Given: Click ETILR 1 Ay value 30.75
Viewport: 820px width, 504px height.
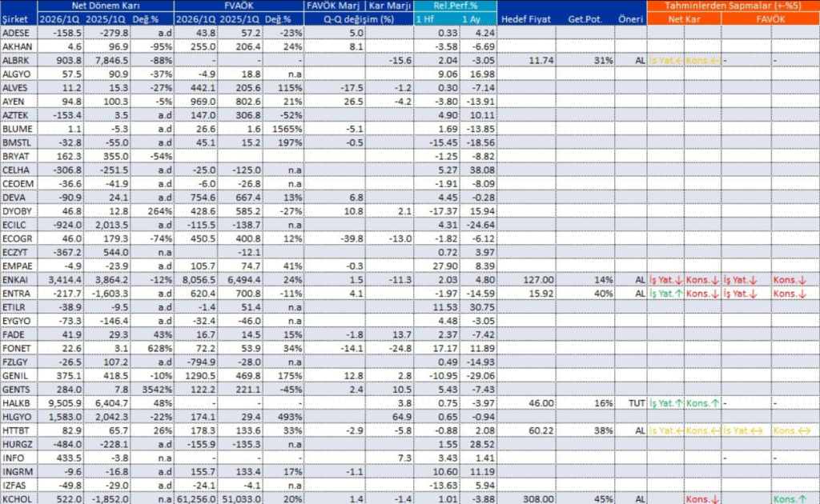Looking at the screenshot, I should coord(481,307).
